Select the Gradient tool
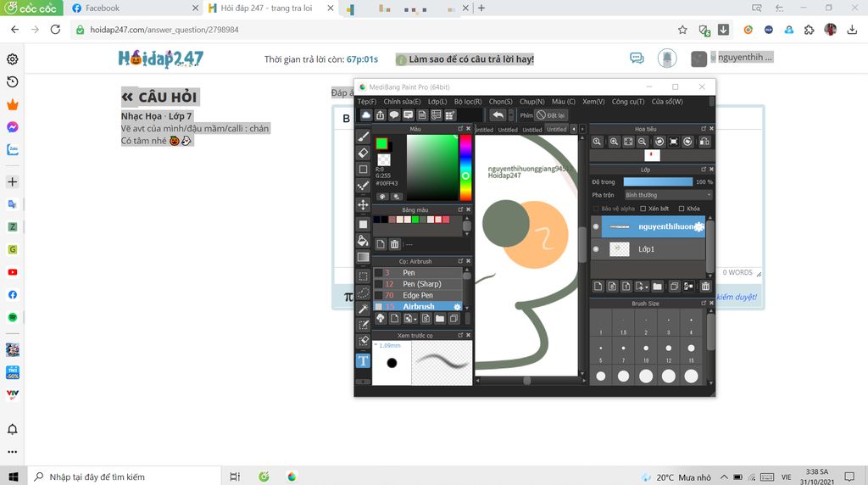 pyautogui.click(x=363, y=257)
